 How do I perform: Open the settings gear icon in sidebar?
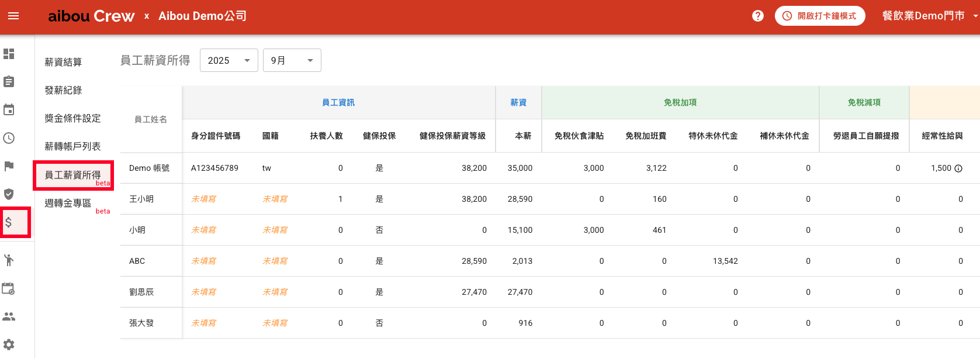pyautogui.click(x=9, y=345)
